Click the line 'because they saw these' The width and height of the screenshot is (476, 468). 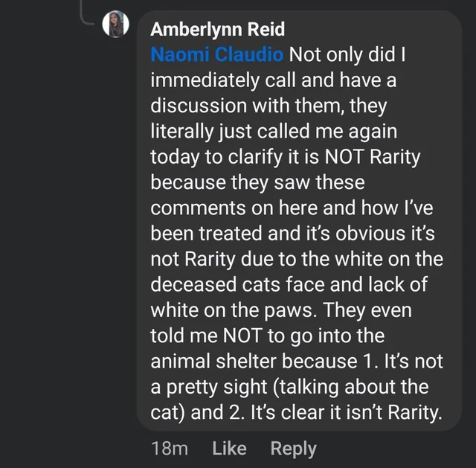258,182
